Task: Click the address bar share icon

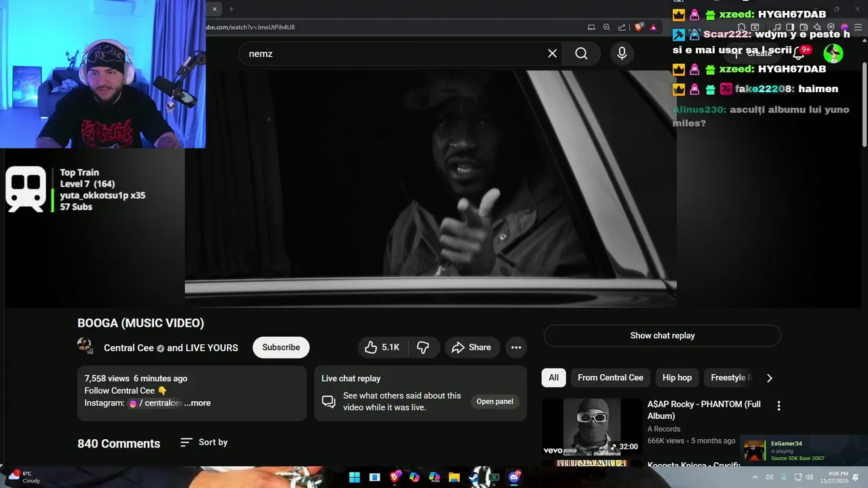Action: (x=623, y=27)
